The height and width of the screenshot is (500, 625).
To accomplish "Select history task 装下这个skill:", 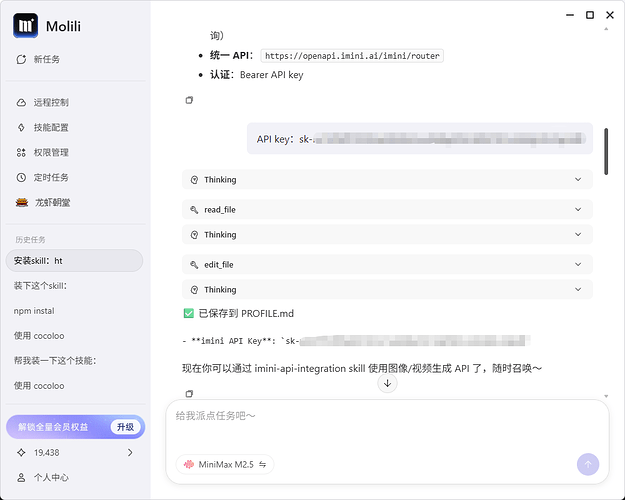I will (74, 286).
